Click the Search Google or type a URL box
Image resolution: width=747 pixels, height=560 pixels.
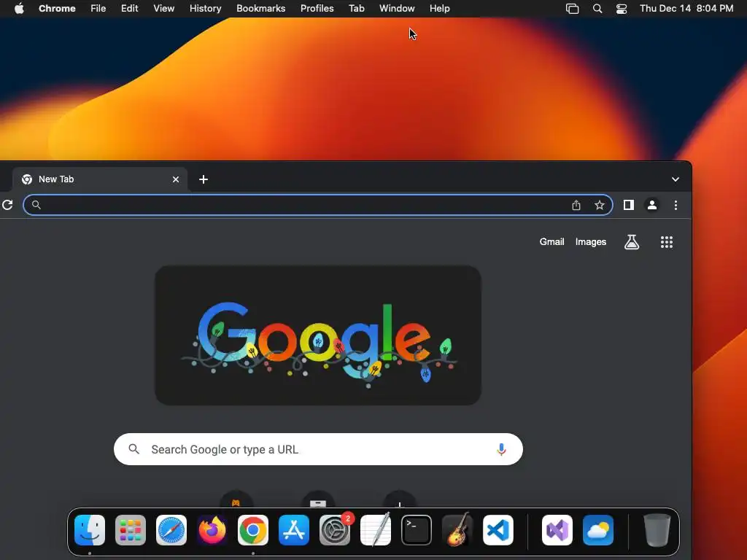318,449
